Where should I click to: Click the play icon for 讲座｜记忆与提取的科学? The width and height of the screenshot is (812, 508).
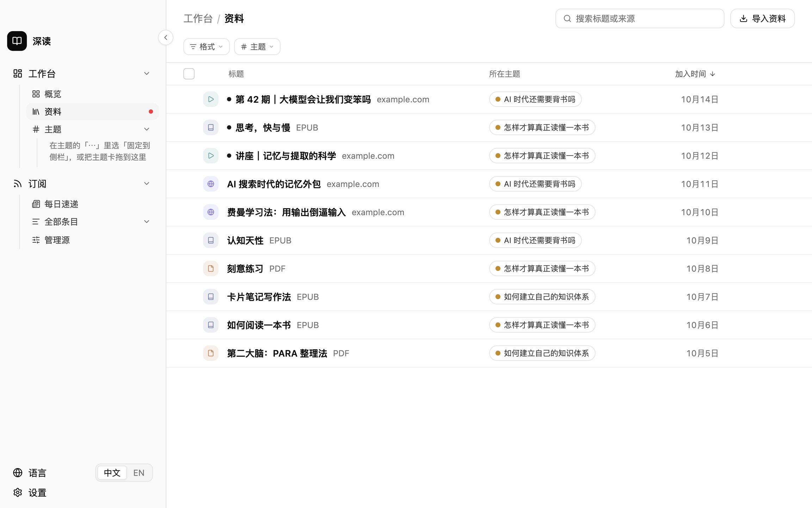point(211,156)
